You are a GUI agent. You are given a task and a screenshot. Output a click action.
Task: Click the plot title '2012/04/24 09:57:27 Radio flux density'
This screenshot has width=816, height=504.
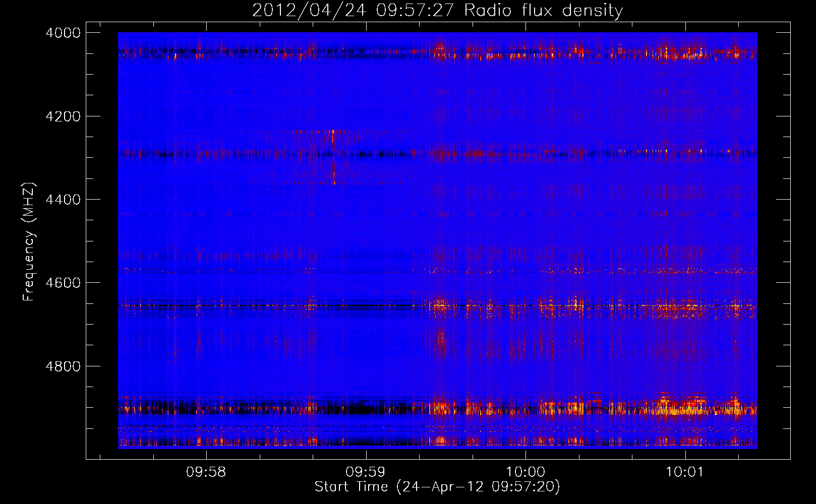click(437, 11)
